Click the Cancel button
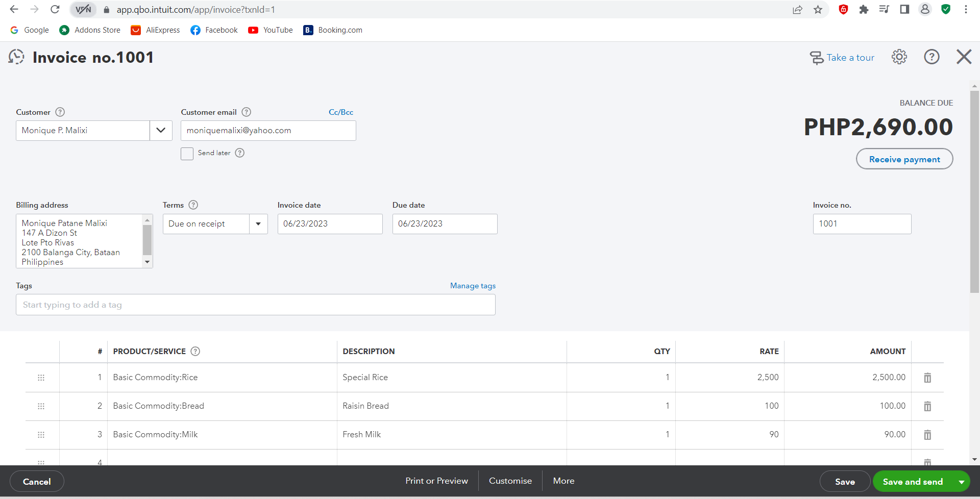Screen dimensions: 980x499 (37, 482)
